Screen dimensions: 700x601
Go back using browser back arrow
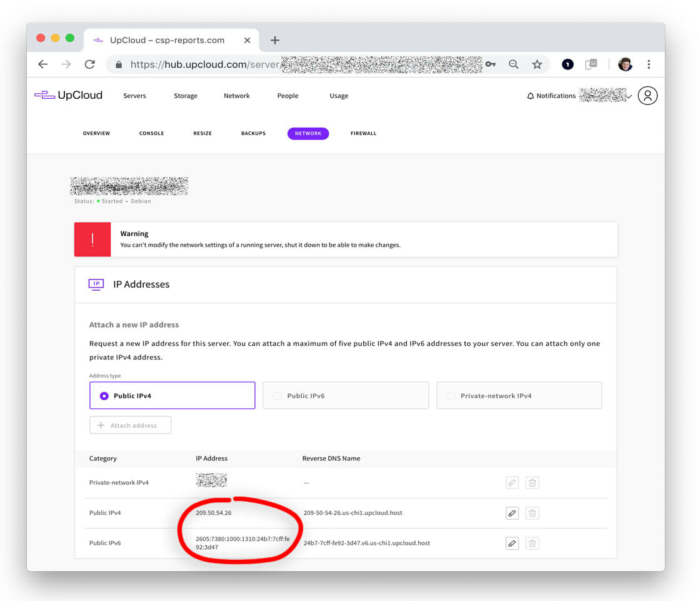[43, 64]
